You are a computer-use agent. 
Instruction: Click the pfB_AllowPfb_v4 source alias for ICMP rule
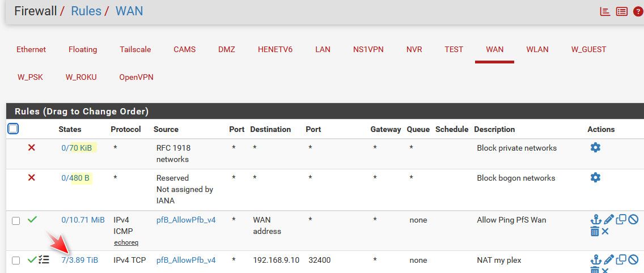[186, 220]
